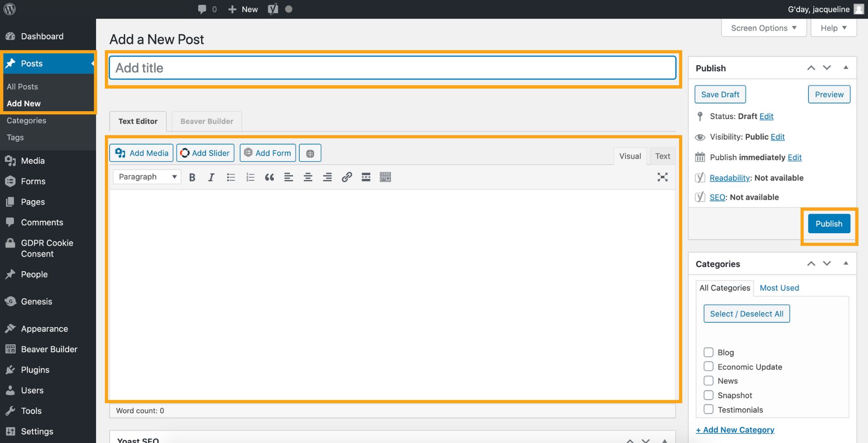Screen dimensions: 868x443
Task: Insert a blockquote in the editor
Action: (269, 177)
